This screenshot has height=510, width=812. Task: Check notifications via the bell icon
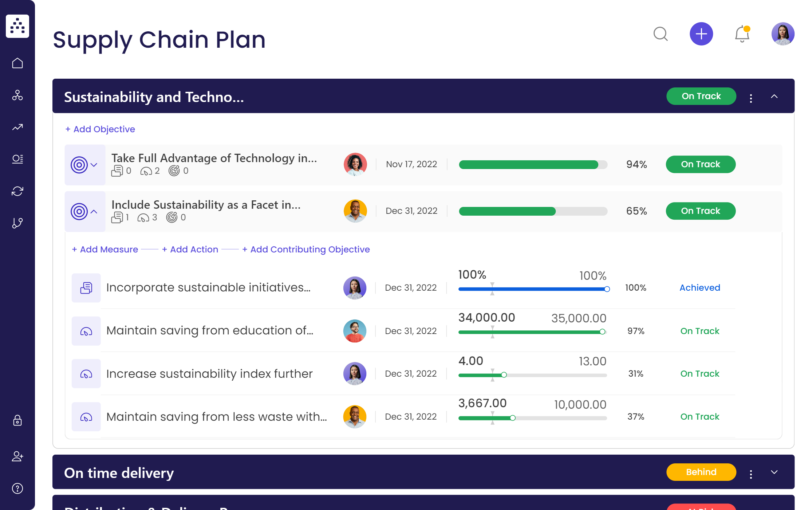pos(741,34)
